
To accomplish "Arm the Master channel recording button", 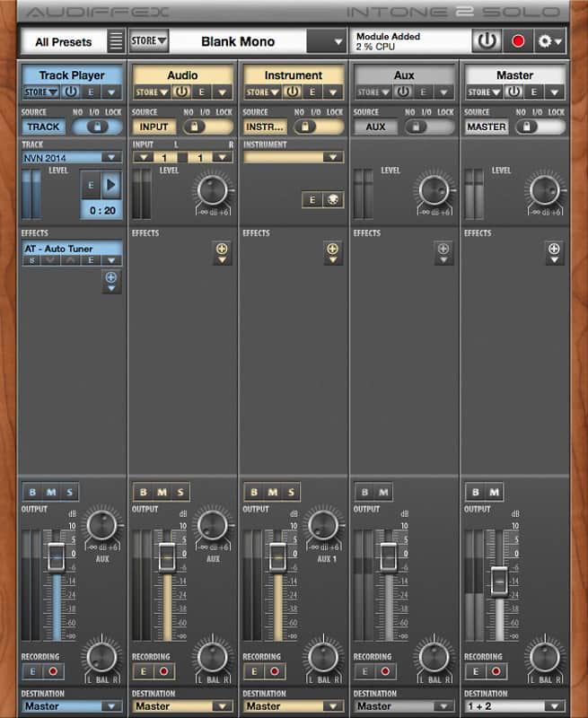I will click(496, 671).
